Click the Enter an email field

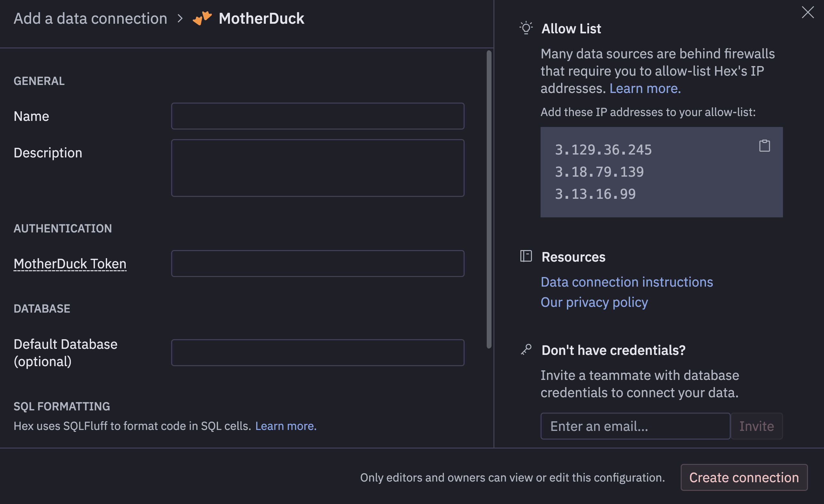click(635, 426)
